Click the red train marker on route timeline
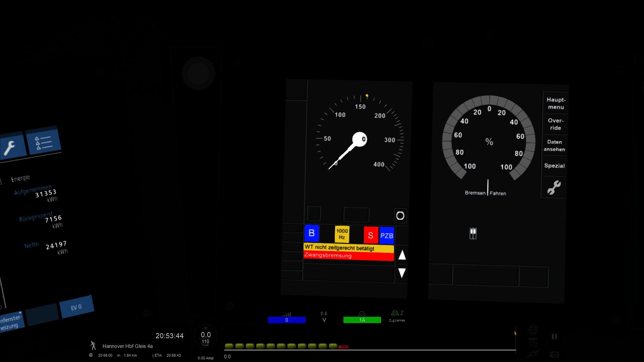 coord(343,347)
